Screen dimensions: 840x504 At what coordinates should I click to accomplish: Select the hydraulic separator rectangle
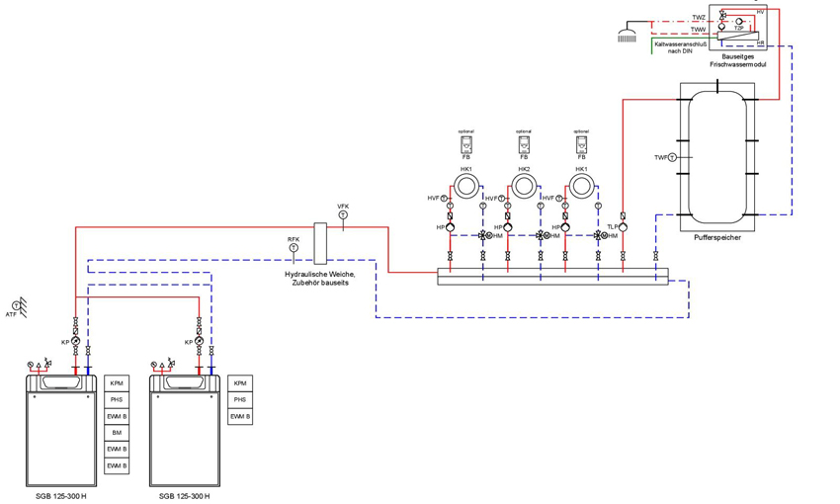(320, 244)
